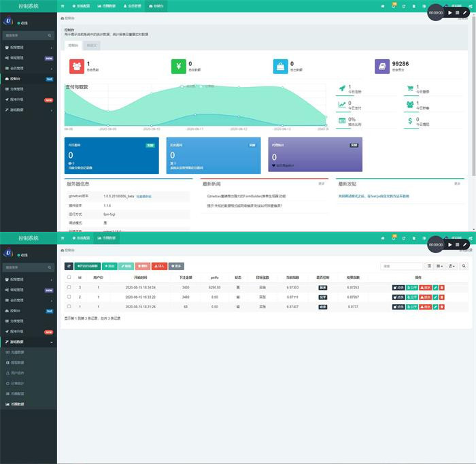This screenshot has height=464, width=476.
Task: Click toggle view icon beside table search
Action: pyautogui.click(x=429, y=266)
